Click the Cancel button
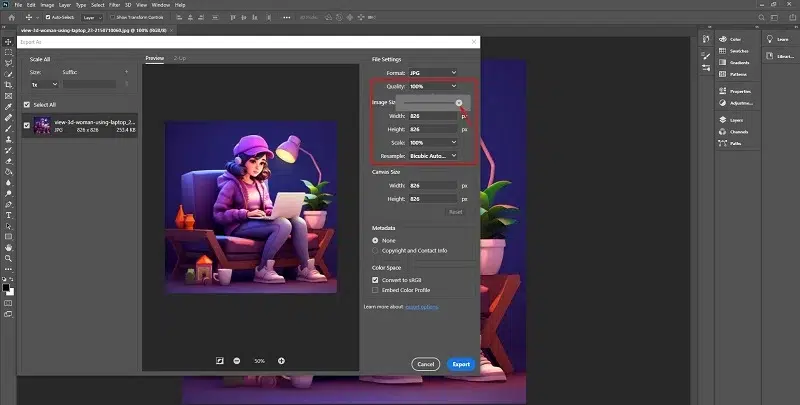 click(x=426, y=364)
